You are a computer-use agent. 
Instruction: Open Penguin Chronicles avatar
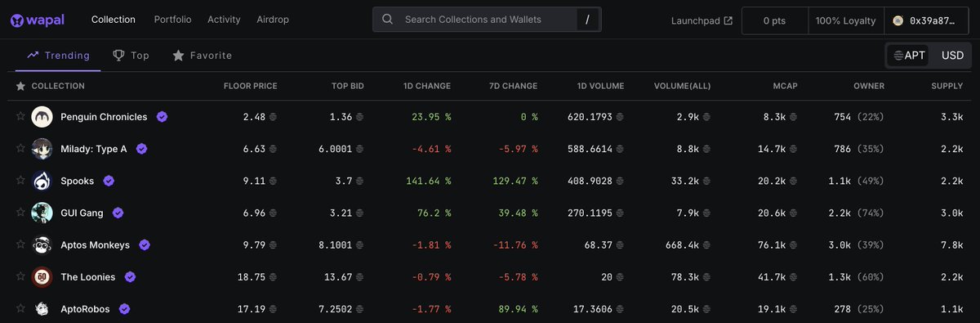point(42,117)
